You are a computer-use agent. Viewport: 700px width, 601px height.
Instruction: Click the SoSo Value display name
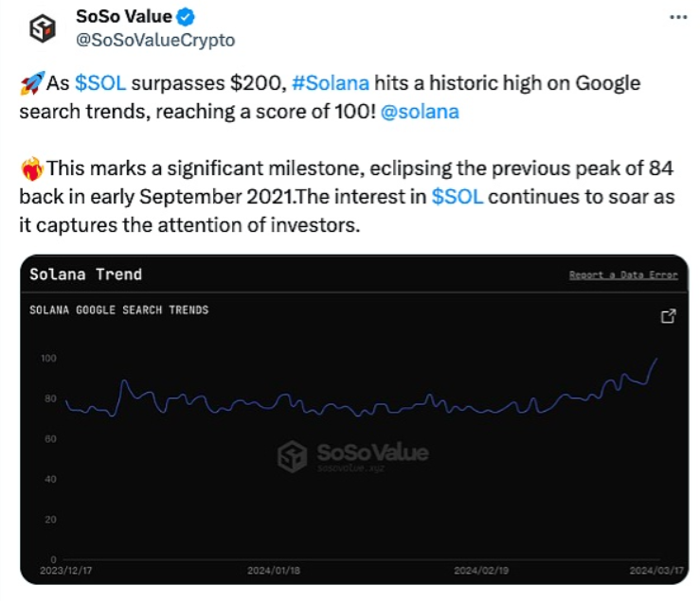125,17
